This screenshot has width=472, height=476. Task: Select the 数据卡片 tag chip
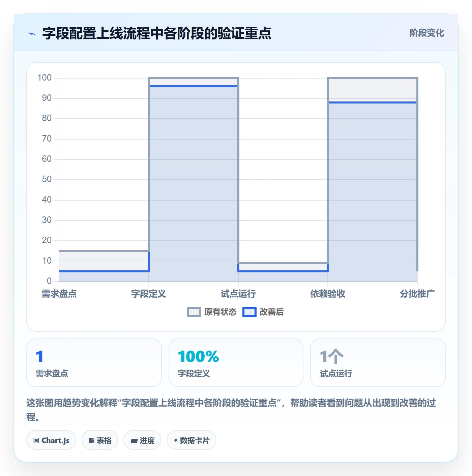(x=191, y=440)
